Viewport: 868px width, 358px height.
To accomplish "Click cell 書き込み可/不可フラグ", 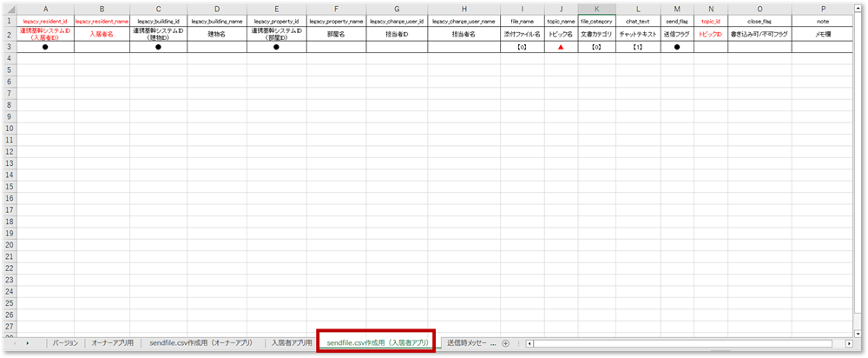I will point(759,34).
